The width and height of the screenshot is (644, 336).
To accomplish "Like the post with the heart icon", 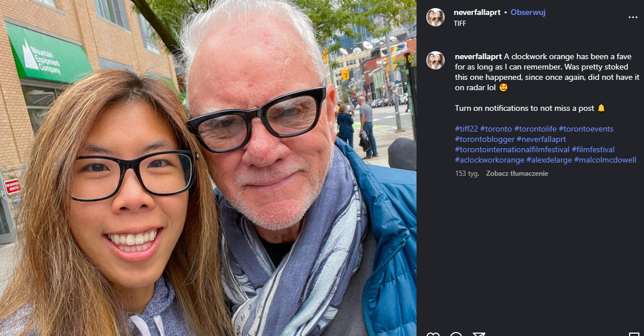I will (433, 334).
